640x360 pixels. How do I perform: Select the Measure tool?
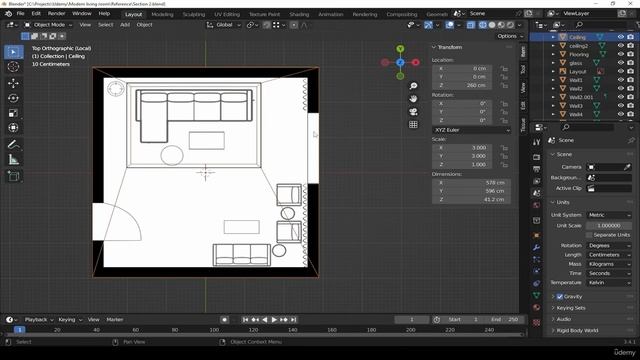coord(13,160)
